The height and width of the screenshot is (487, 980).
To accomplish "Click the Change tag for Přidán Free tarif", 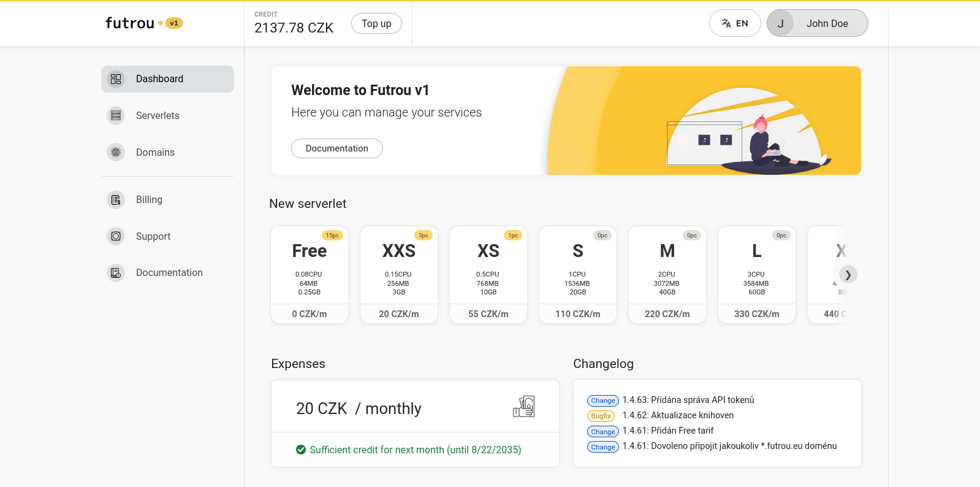I will pyautogui.click(x=603, y=432).
